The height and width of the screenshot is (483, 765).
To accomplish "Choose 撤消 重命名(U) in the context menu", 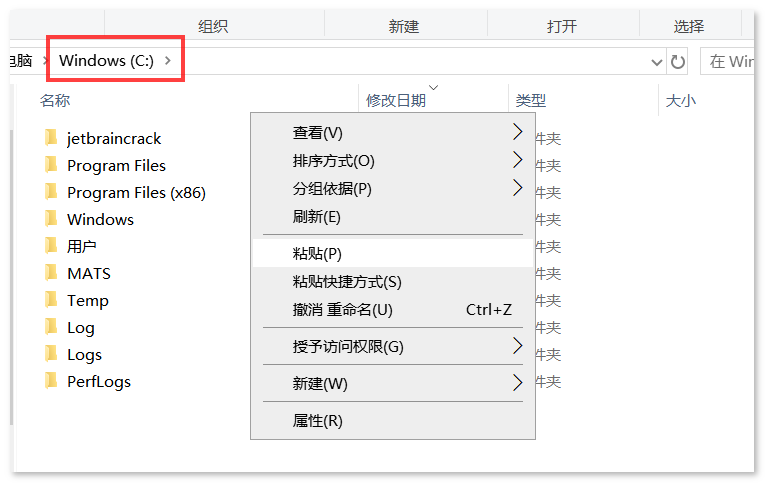I will tap(393, 309).
